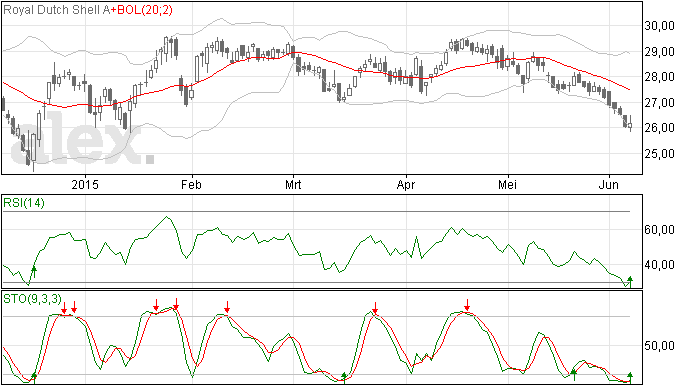690x387 pixels.
Task: Click the 2015 date label on time axis
Action: [85, 184]
